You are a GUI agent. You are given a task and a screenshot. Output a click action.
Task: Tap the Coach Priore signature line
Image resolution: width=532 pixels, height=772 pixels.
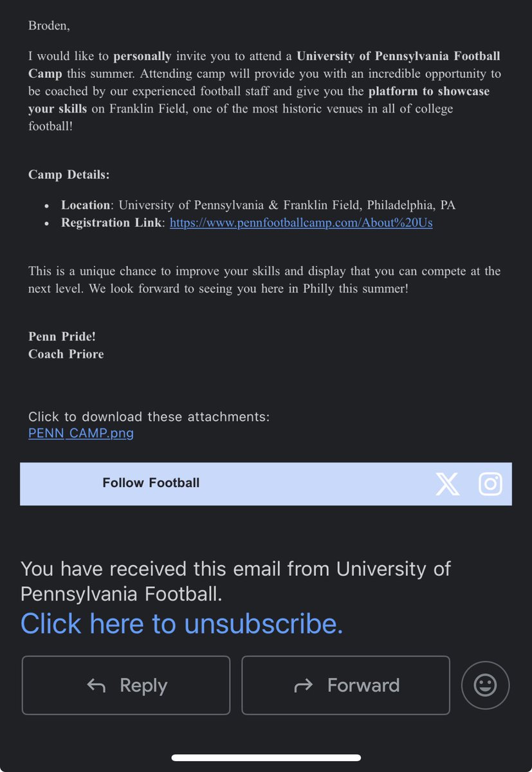click(66, 354)
